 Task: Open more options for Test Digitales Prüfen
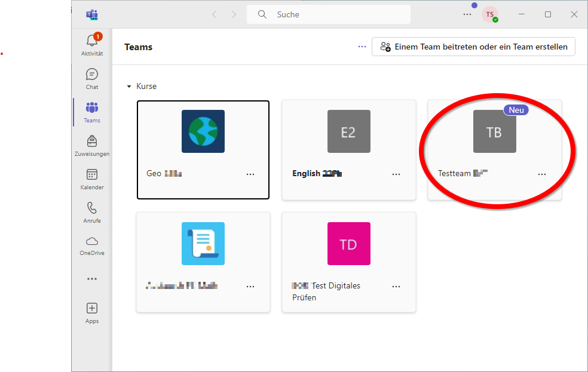pos(396,286)
